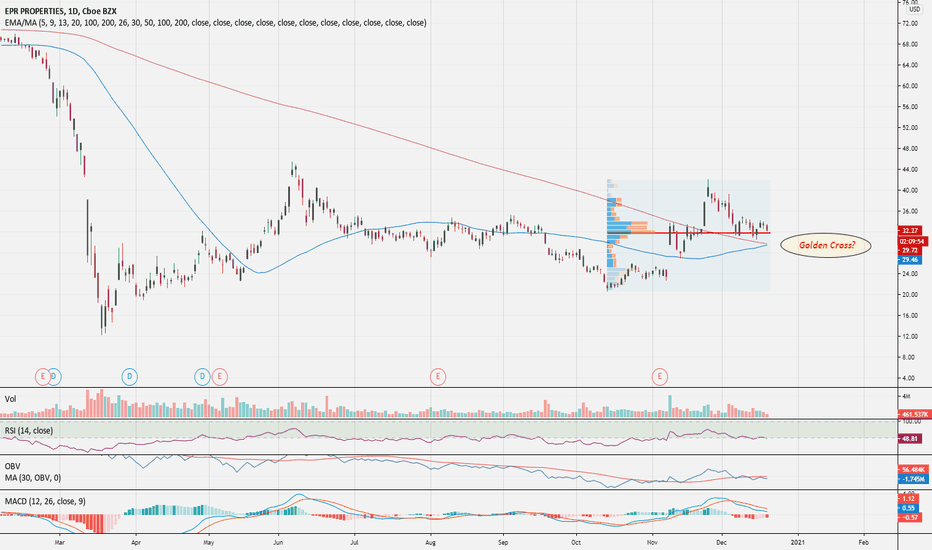Click the 44.00 price axis label
The image size is (932, 550).
[911, 169]
